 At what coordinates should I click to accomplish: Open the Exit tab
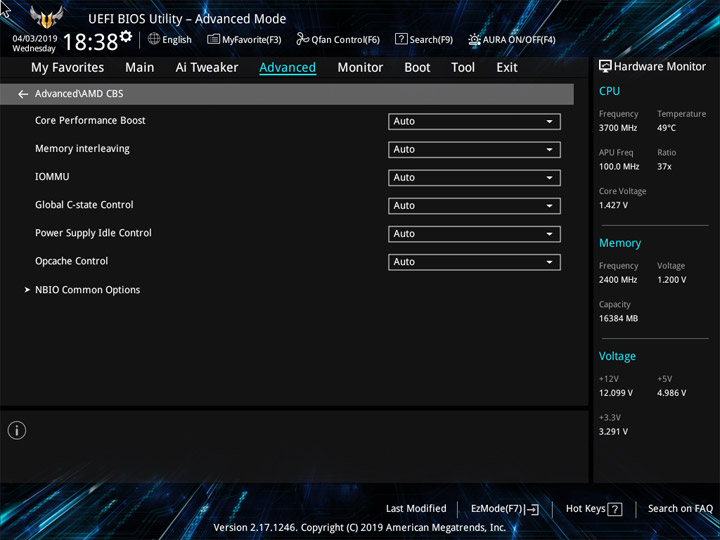(507, 68)
